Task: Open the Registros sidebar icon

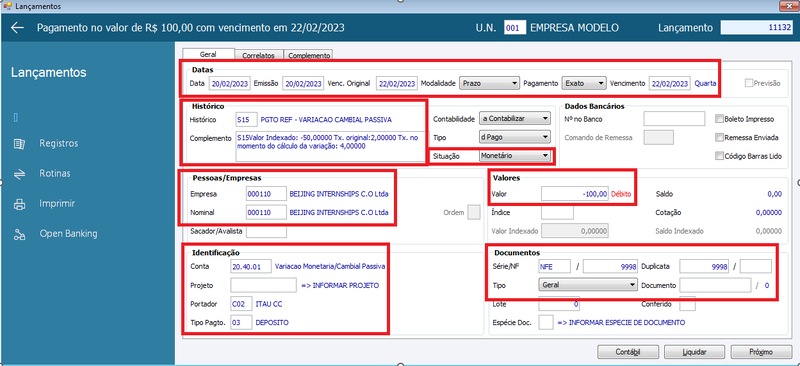Action: pos(19,143)
